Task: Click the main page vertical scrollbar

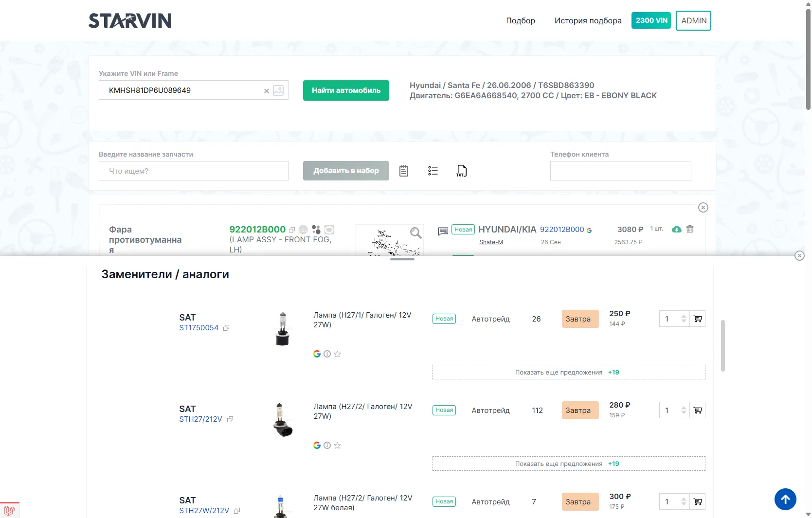Action: (808, 58)
